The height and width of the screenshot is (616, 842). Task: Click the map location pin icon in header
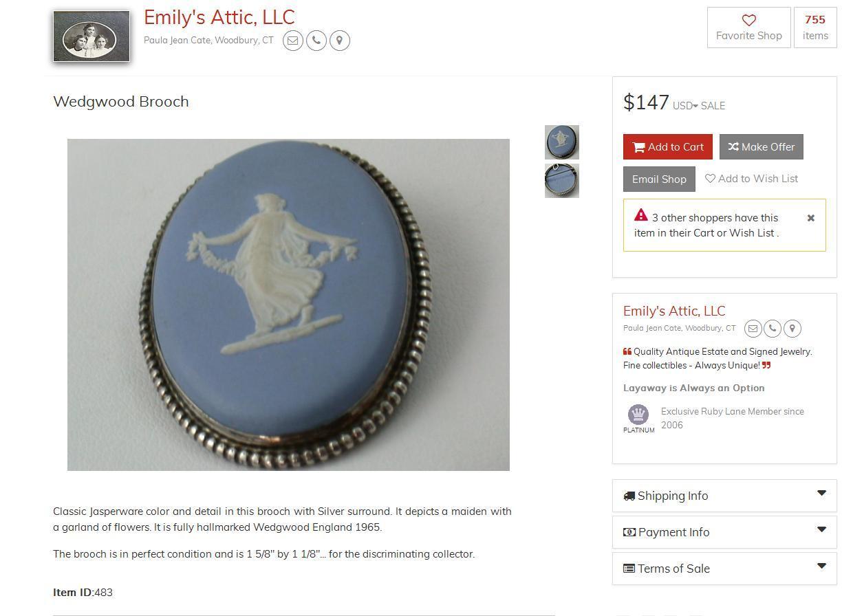tap(340, 41)
